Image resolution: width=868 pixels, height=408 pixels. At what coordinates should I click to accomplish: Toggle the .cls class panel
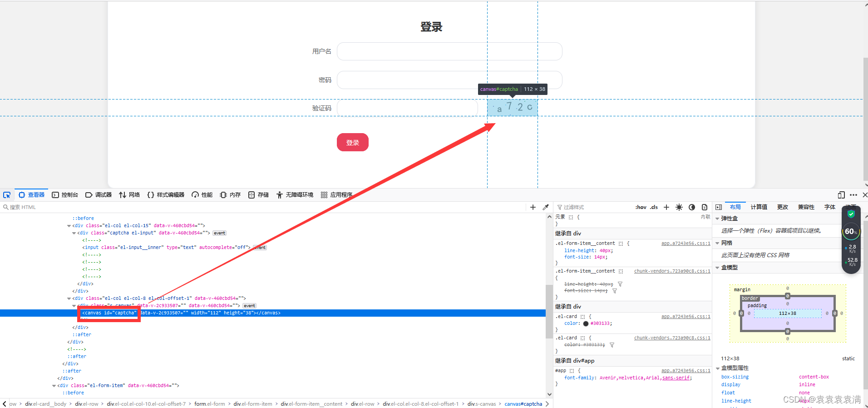click(x=654, y=207)
